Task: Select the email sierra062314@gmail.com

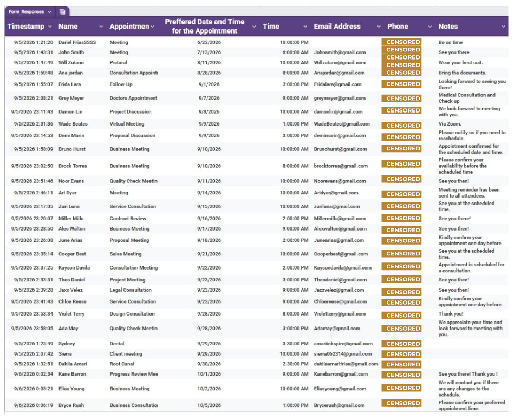Action: tap(343, 354)
